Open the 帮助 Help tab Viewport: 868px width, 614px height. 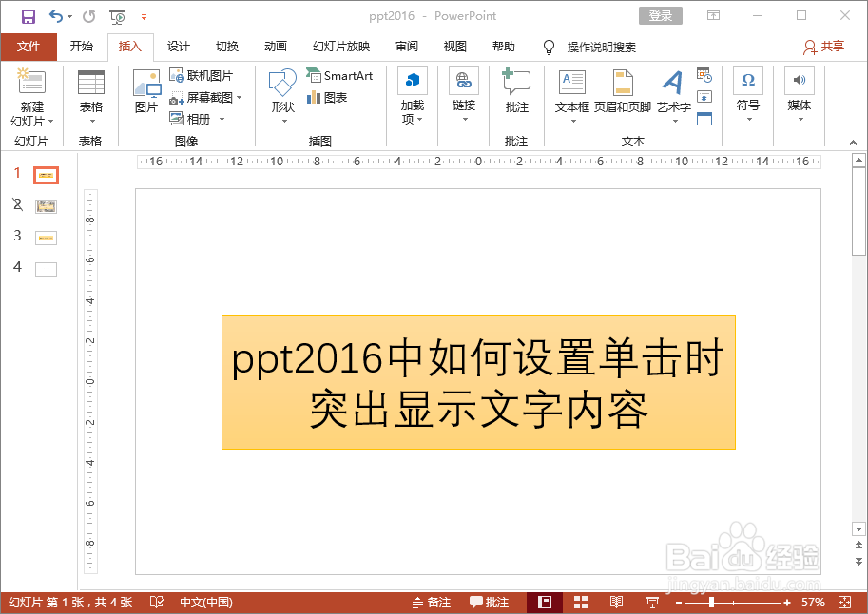[503, 47]
